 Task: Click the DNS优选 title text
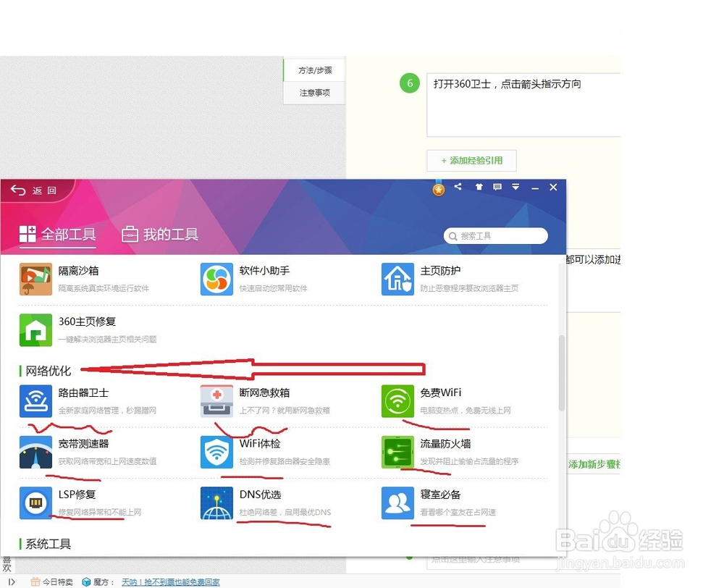coord(260,495)
